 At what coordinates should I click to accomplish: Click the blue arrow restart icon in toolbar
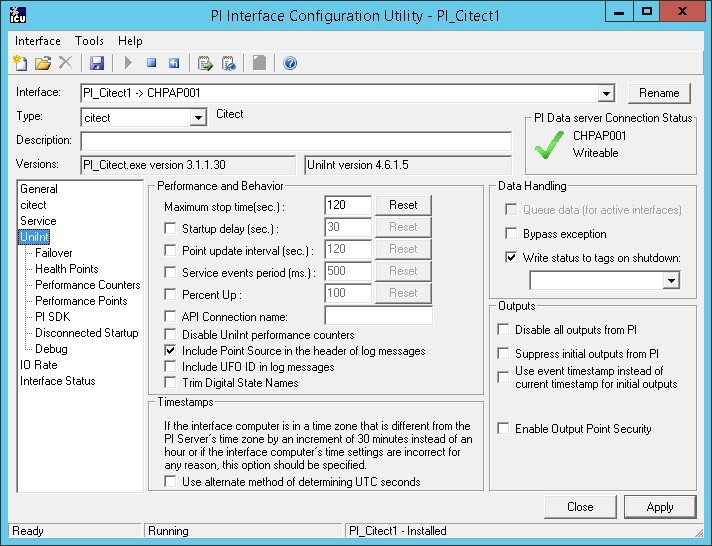point(174,63)
